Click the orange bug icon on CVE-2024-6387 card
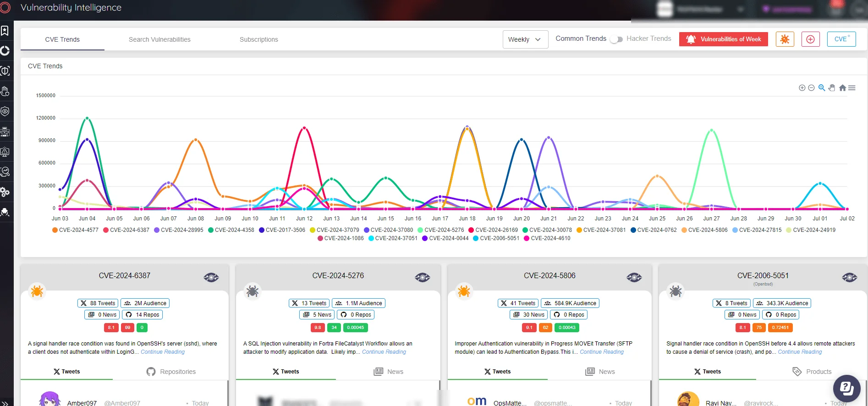 tap(37, 291)
